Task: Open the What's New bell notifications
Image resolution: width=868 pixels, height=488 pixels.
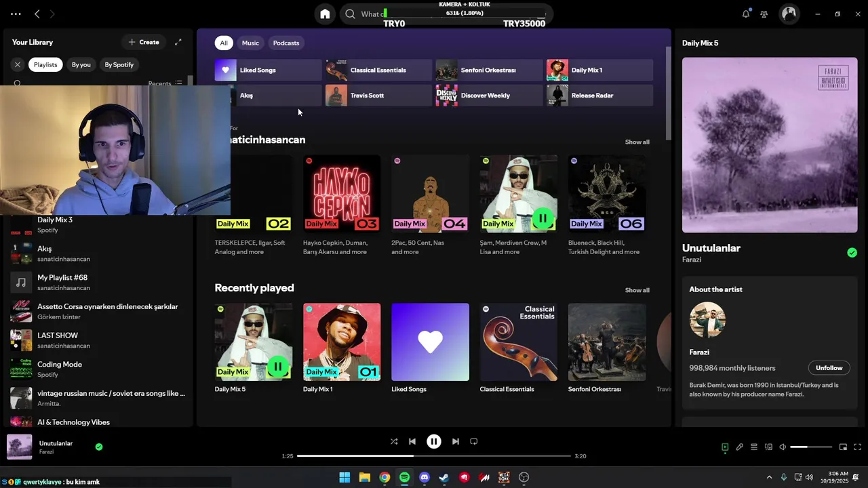Action: (746, 14)
